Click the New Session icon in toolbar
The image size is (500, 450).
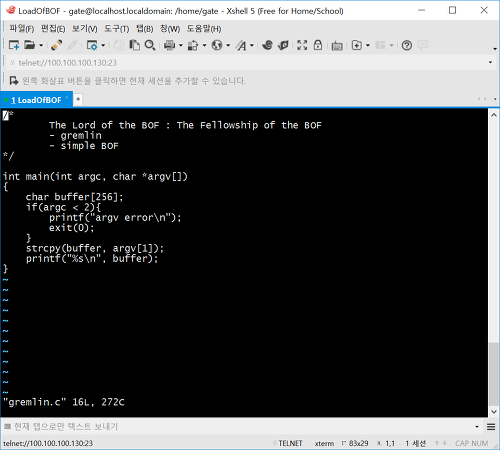pos(14,45)
